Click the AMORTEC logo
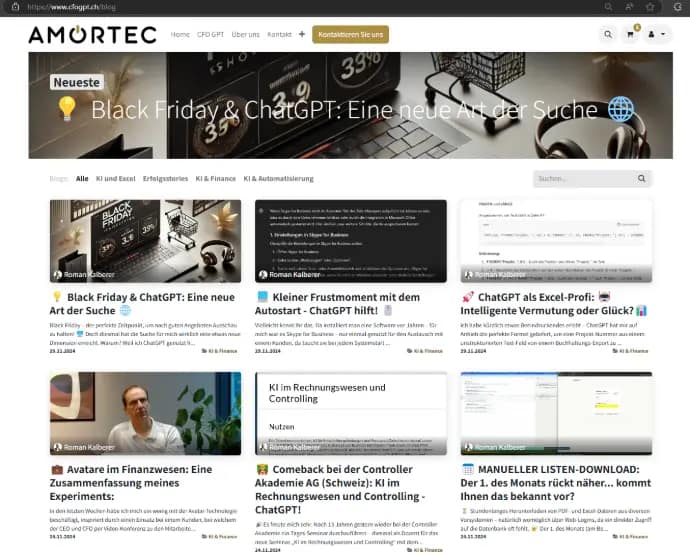This screenshot has height=556, width=690. click(92, 34)
